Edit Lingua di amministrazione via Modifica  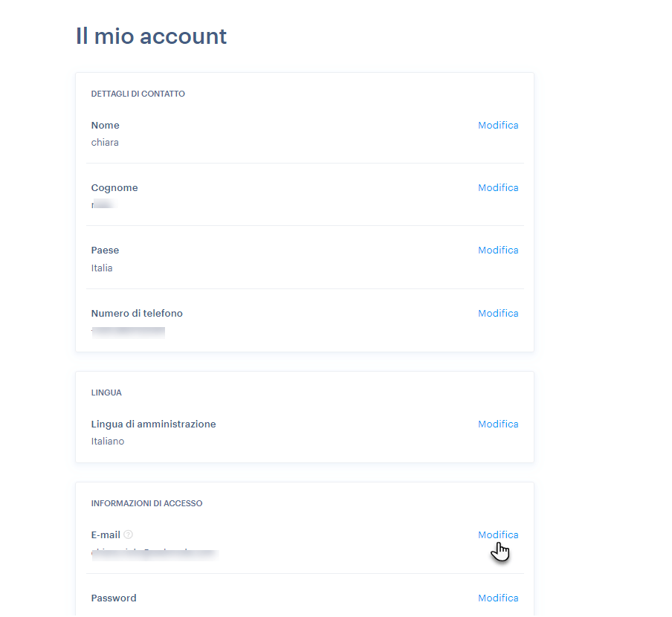[498, 424]
